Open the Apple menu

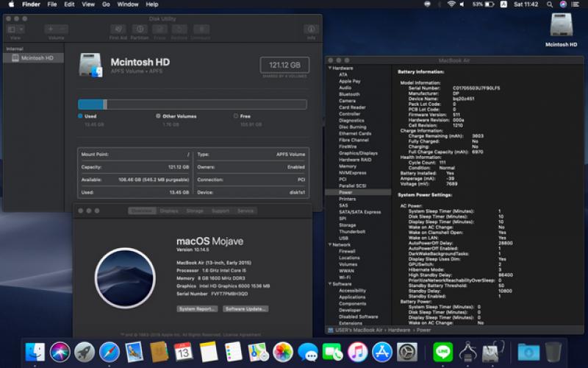tap(11, 4)
